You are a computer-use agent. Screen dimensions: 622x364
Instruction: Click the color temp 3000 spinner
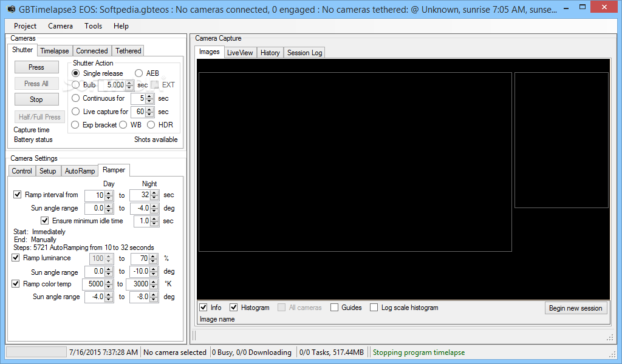click(x=143, y=284)
